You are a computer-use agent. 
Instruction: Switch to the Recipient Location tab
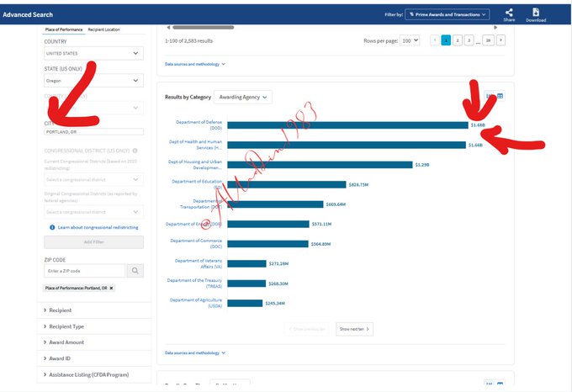pos(103,29)
